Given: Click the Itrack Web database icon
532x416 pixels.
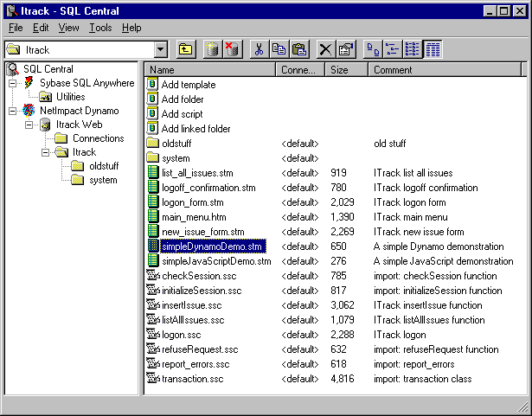Looking at the screenshot, I should pyautogui.click(x=45, y=125).
